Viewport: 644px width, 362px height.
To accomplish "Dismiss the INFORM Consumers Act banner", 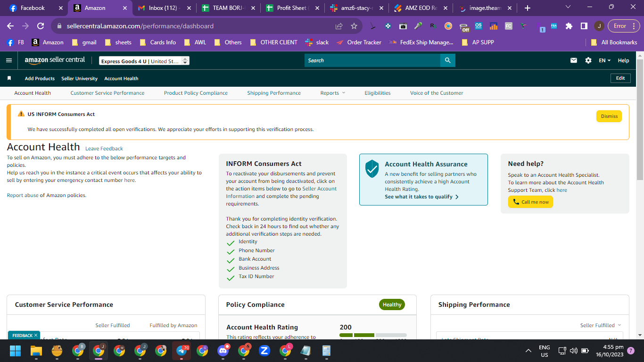I will (x=609, y=116).
